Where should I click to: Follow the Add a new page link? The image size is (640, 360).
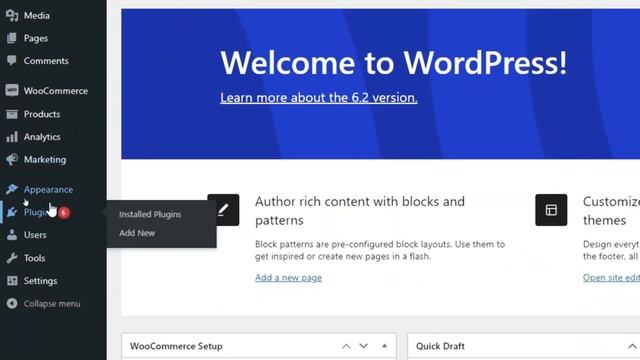point(288,278)
